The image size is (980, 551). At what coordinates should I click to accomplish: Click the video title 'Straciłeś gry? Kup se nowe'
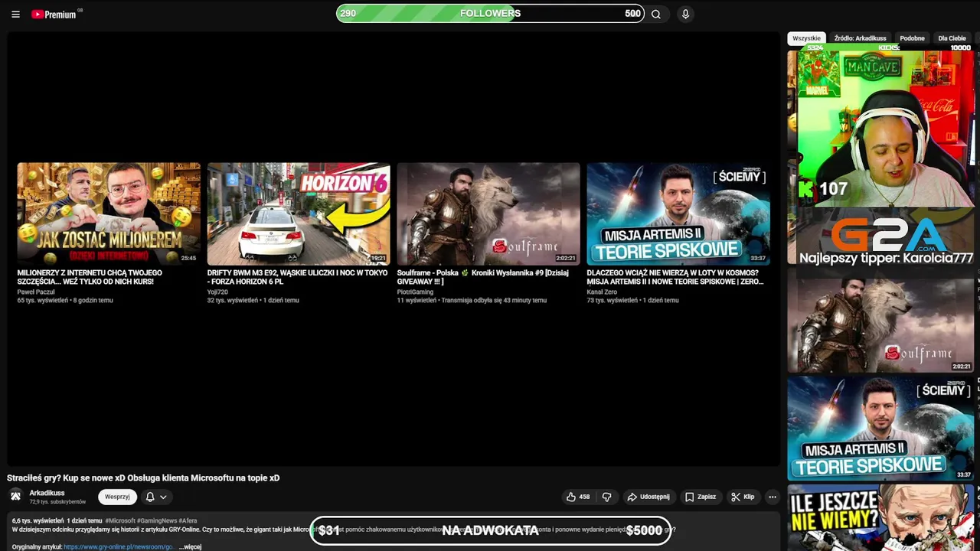(143, 478)
